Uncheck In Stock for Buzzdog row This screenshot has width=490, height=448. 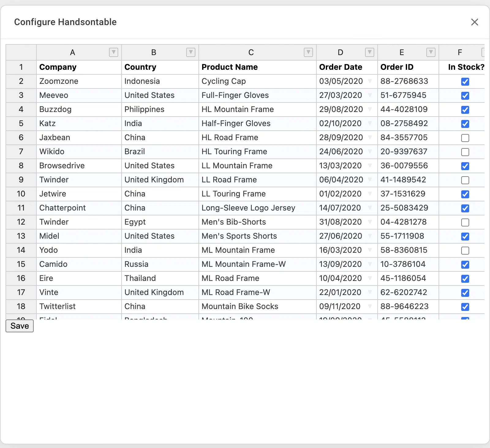pyautogui.click(x=465, y=110)
